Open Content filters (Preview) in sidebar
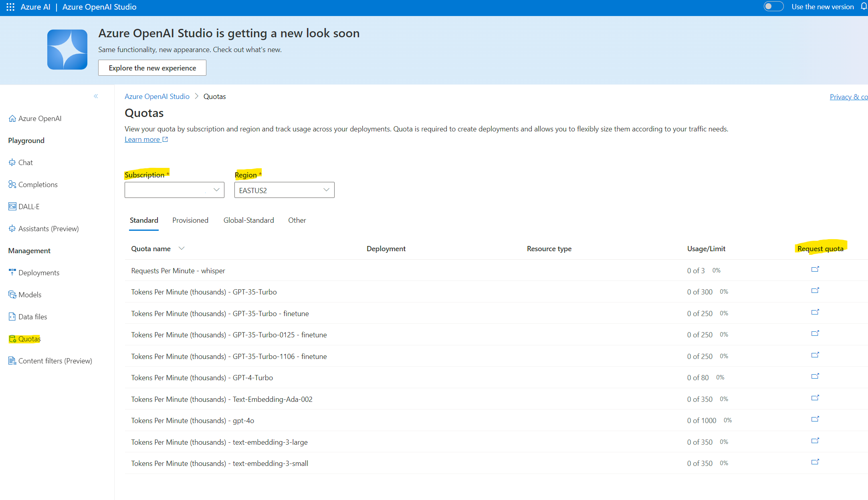This screenshot has height=500, width=868. click(50, 361)
